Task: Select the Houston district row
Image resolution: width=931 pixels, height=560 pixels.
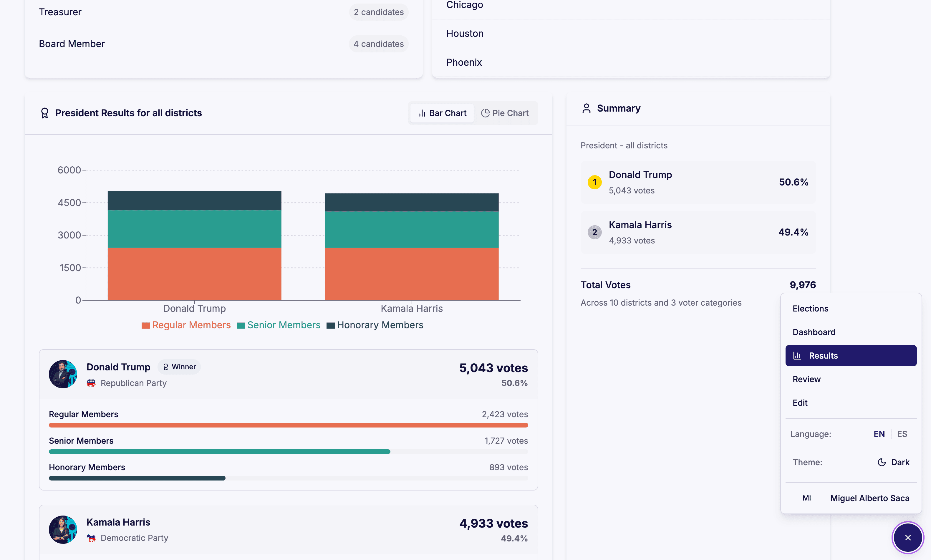Action: pyautogui.click(x=631, y=34)
